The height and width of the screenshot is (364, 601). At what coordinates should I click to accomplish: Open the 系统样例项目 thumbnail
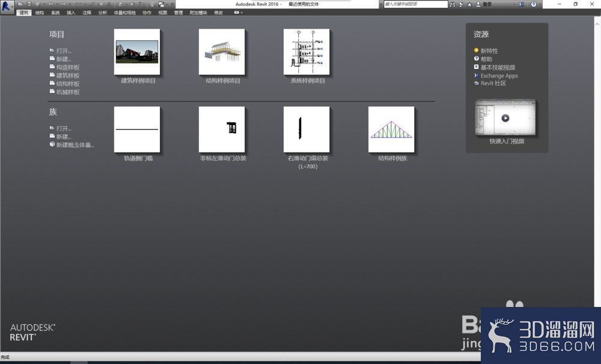307,52
